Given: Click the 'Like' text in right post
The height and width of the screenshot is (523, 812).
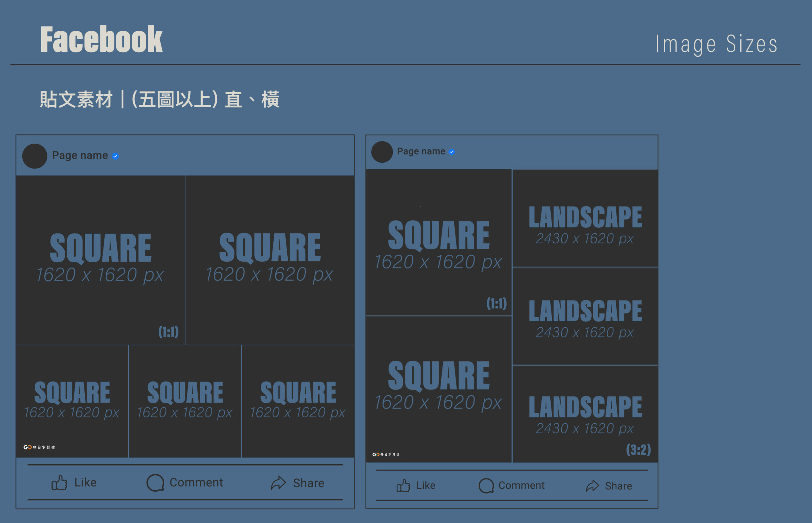Looking at the screenshot, I should [x=426, y=486].
